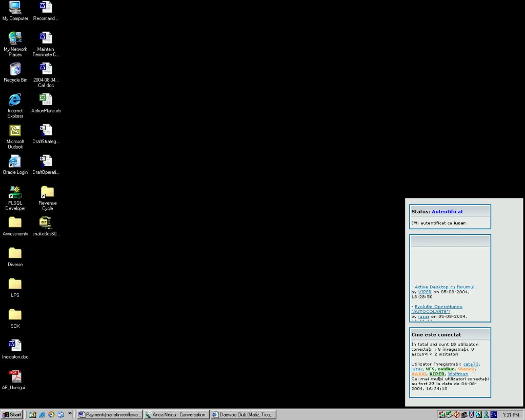Launch PLSQL Developer from the desktop
The width and height of the screenshot is (525, 420).
point(15,192)
